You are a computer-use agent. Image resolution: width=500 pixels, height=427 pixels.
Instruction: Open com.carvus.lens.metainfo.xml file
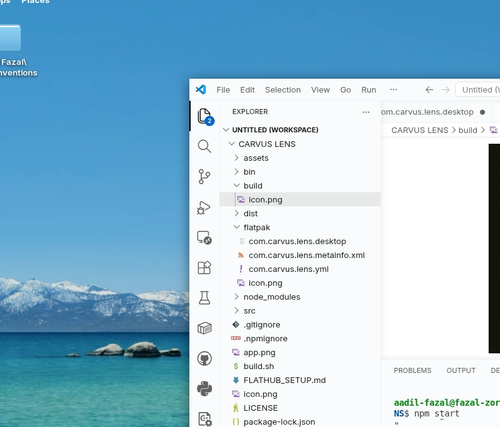[300, 255]
